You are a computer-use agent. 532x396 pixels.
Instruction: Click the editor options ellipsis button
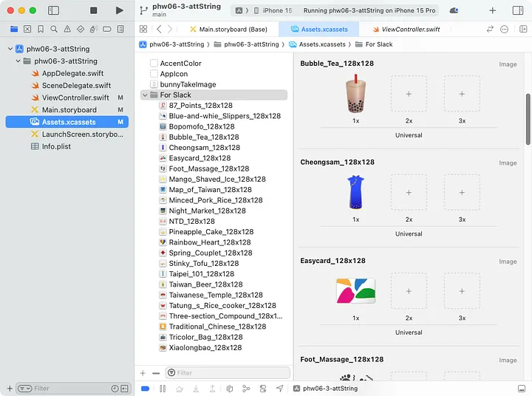click(504, 30)
